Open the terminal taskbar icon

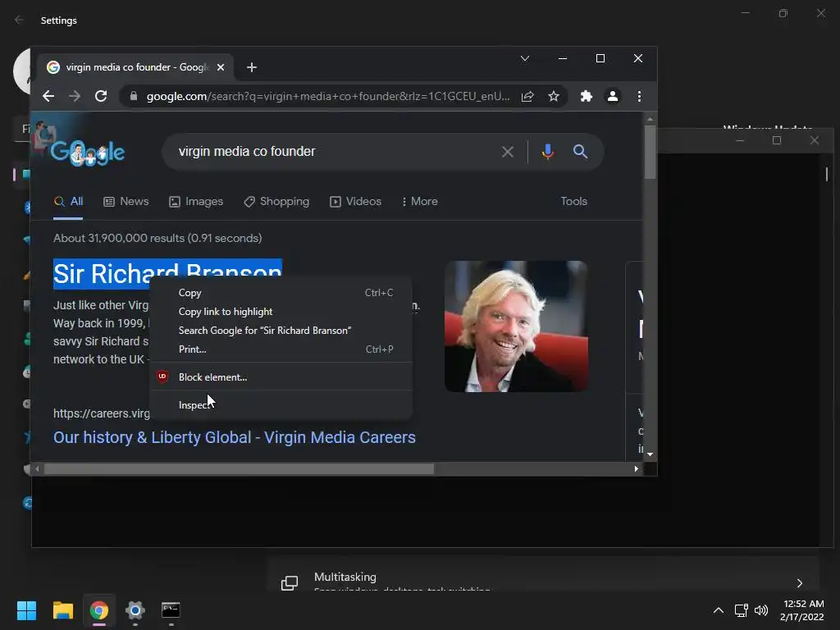click(171, 610)
